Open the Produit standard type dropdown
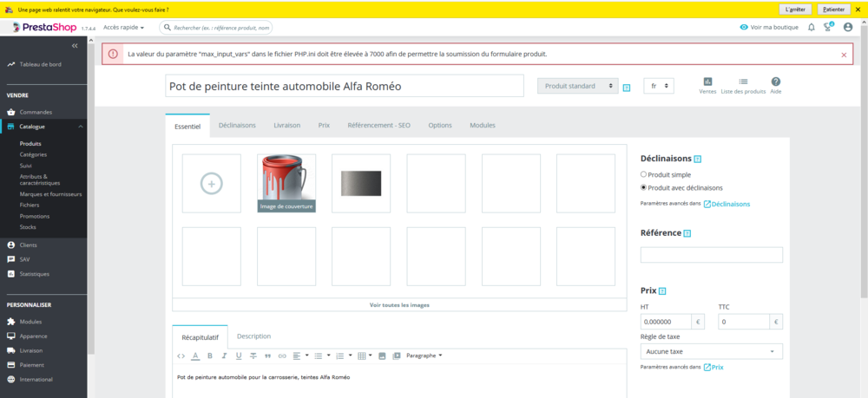 [577, 86]
